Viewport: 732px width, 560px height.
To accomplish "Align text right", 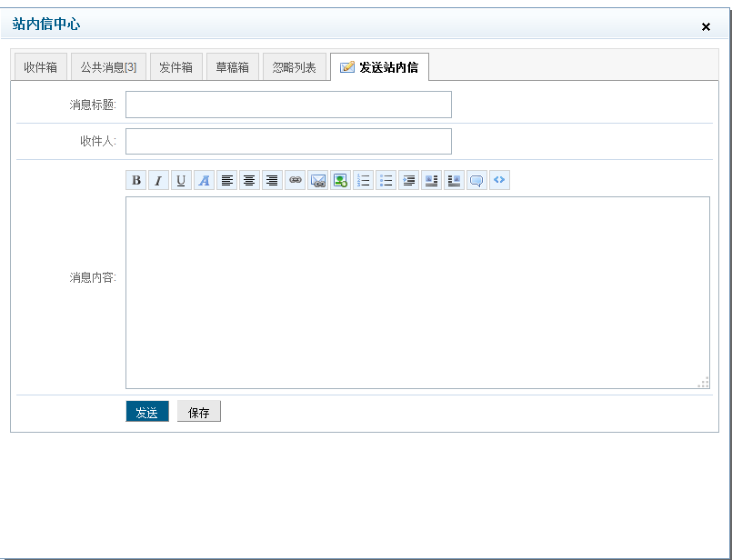I will [272, 180].
